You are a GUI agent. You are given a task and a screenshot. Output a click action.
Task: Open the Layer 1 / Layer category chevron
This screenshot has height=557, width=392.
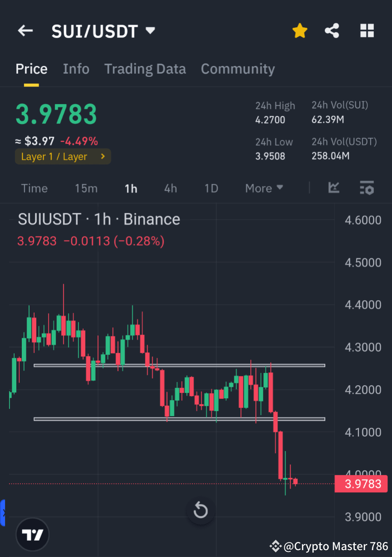[x=102, y=156]
